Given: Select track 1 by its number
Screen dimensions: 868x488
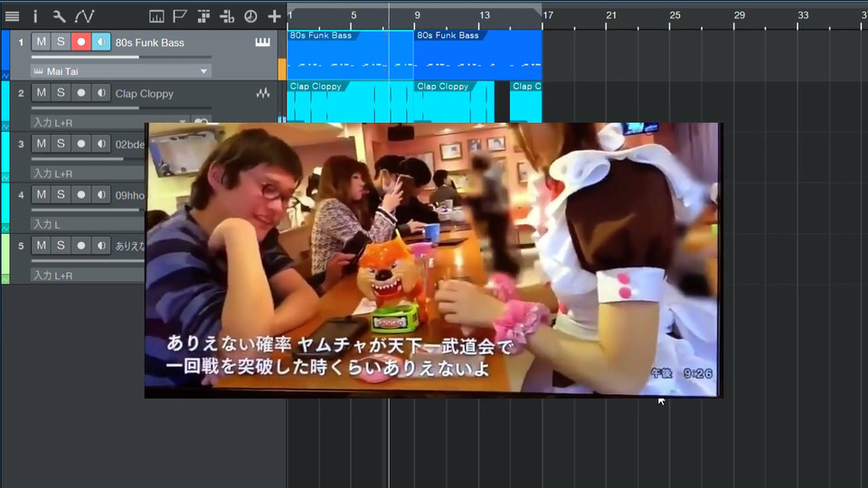Looking at the screenshot, I should (x=21, y=42).
